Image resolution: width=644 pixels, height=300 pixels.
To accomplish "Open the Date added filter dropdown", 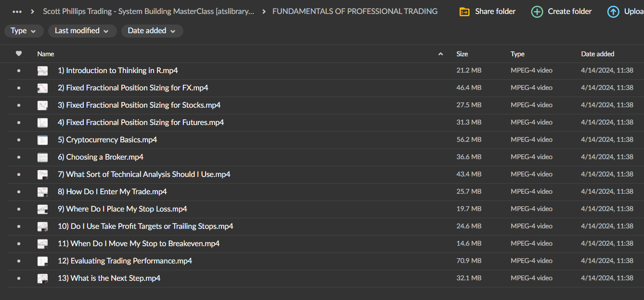I will 152,31.
